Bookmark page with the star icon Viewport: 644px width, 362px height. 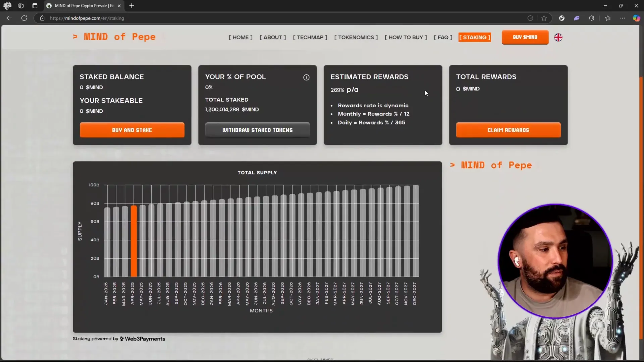pyautogui.click(x=544, y=18)
